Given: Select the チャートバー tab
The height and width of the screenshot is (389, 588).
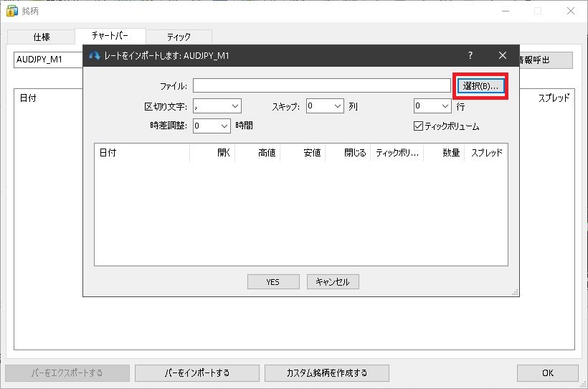Looking at the screenshot, I should [x=110, y=36].
